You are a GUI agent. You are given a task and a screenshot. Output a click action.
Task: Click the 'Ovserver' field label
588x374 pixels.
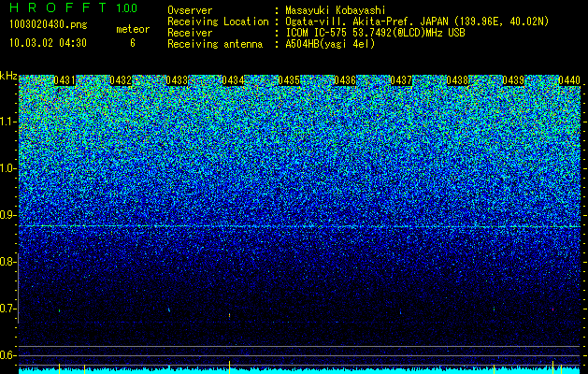pos(190,10)
